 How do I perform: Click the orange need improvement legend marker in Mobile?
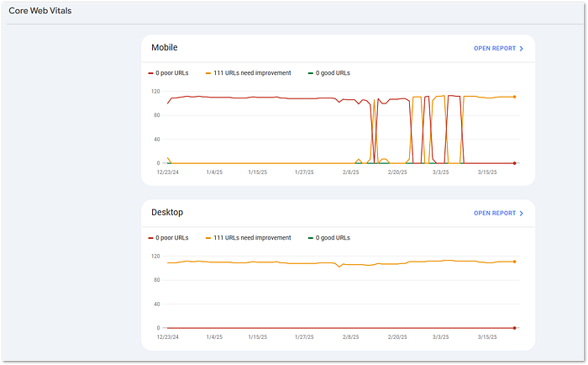208,73
